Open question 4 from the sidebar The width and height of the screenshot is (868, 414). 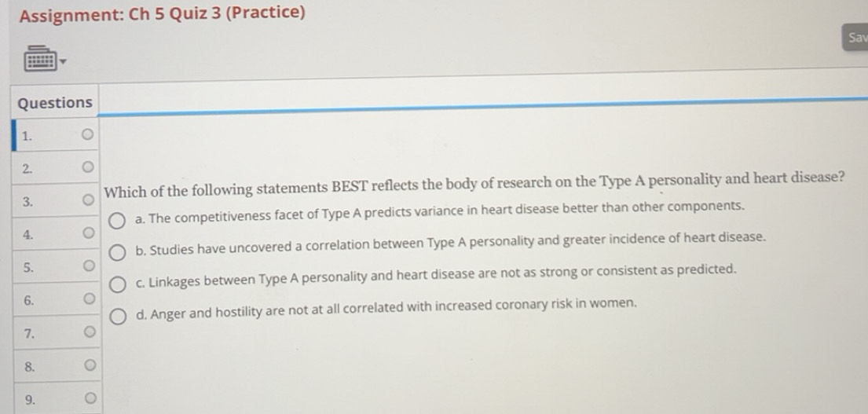pyautogui.click(x=27, y=234)
